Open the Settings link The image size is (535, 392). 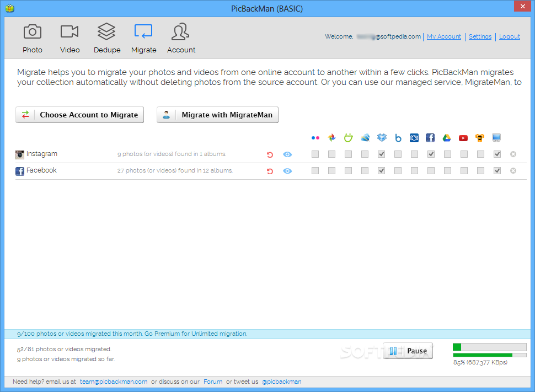(x=480, y=36)
